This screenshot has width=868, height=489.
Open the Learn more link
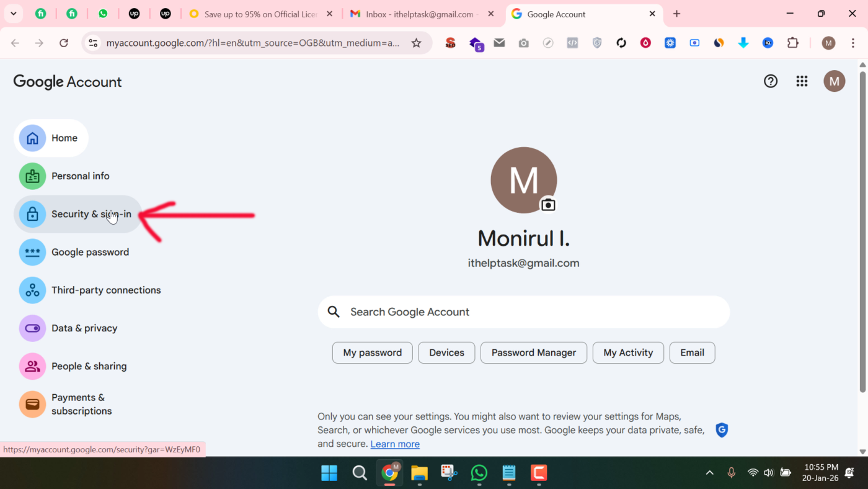tap(395, 444)
